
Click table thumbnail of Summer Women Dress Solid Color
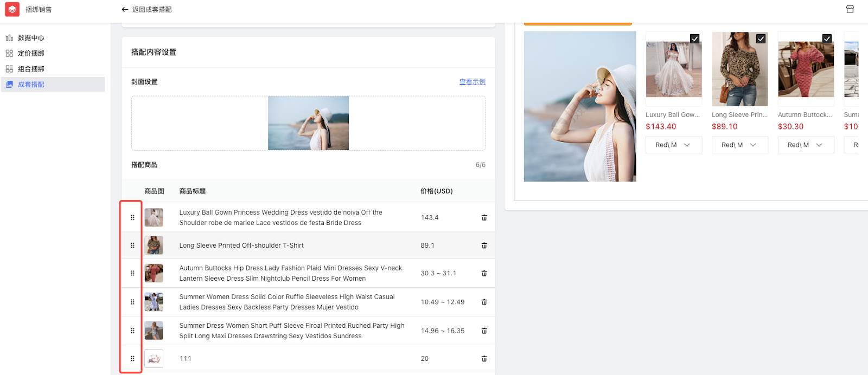click(154, 302)
